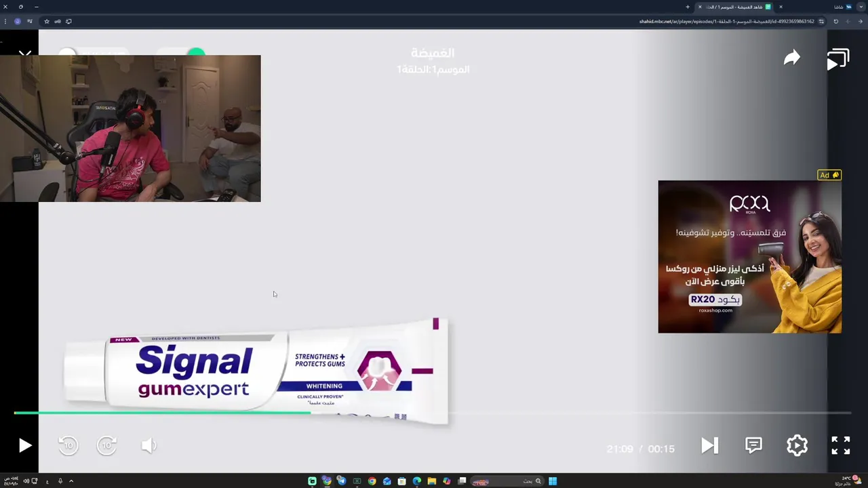Close the Shahid episode tab
The width and height of the screenshot is (868, 488).
(700, 7)
